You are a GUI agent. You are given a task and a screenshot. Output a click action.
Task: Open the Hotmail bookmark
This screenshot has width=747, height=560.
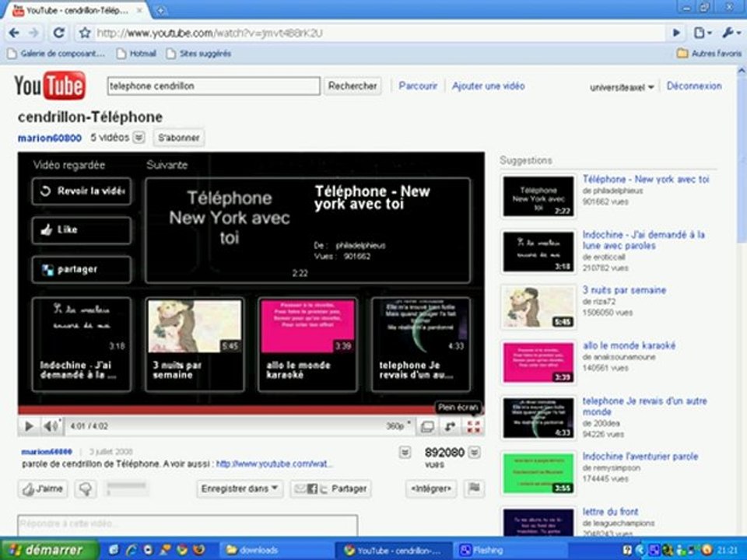click(x=137, y=54)
